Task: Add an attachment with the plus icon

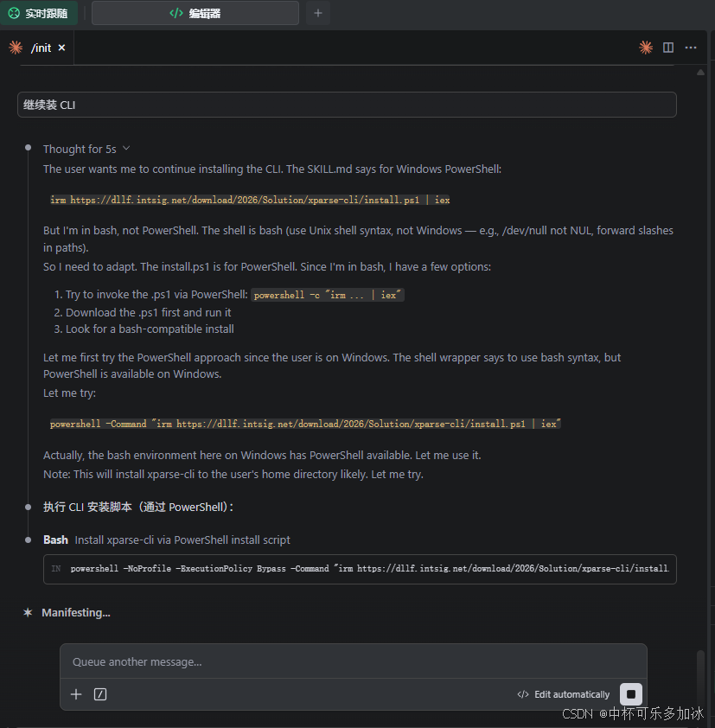Action: pyautogui.click(x=76, y=694)
